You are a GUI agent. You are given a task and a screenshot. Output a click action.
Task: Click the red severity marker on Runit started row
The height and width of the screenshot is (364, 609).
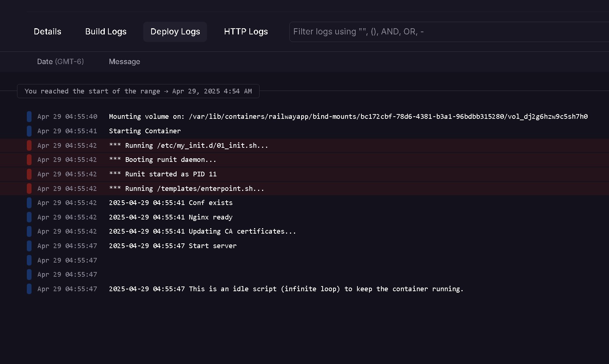click(29, 174)
